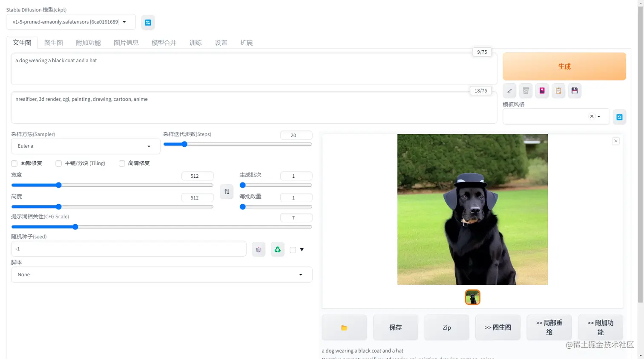
Task: Open the Euler a sampler dropdown
Action: click(x=86, y=146)
